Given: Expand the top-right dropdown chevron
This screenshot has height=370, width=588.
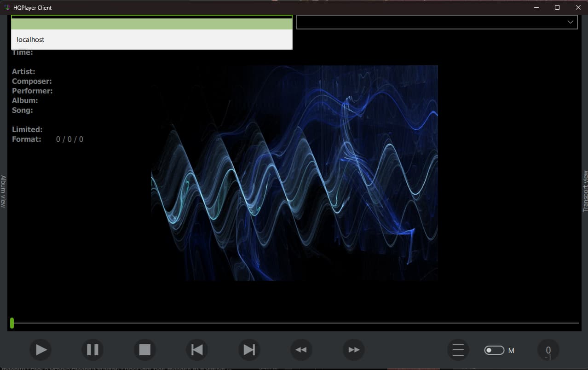Looking at the screenshot, I should click(x=571, y=22).
